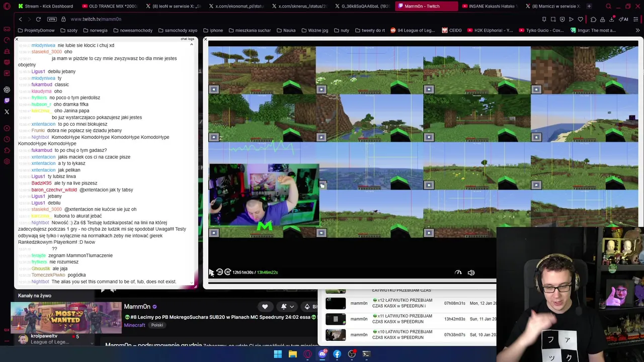Click the 13h42m03s duration cell
The image size is (644, 362).
click(x=454, y=319)
